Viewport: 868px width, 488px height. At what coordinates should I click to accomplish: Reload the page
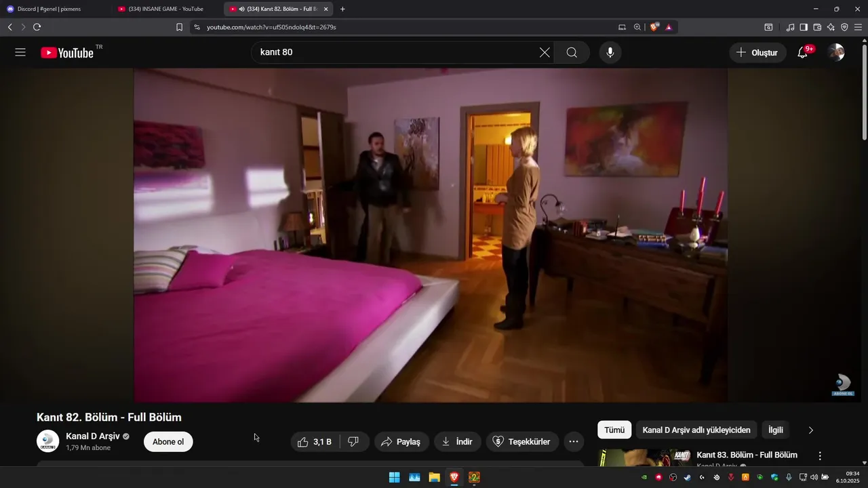pos(37,27)
